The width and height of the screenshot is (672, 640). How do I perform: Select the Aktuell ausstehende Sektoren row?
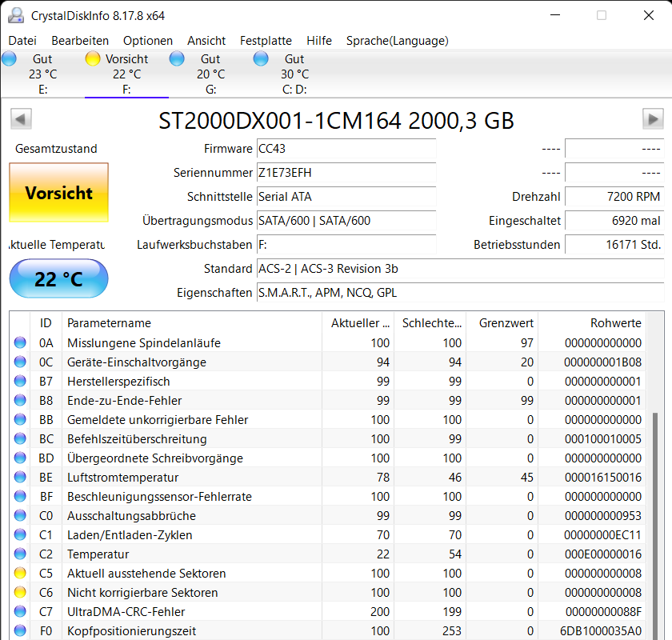[328, 573]
